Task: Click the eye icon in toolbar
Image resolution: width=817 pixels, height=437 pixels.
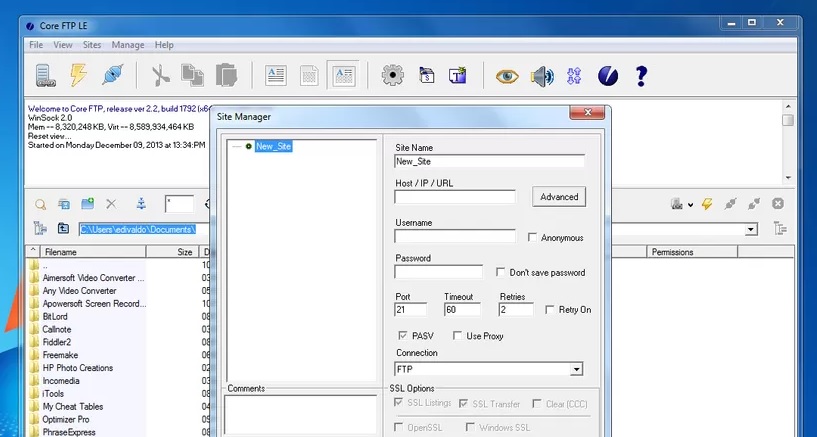Action: 507,76
